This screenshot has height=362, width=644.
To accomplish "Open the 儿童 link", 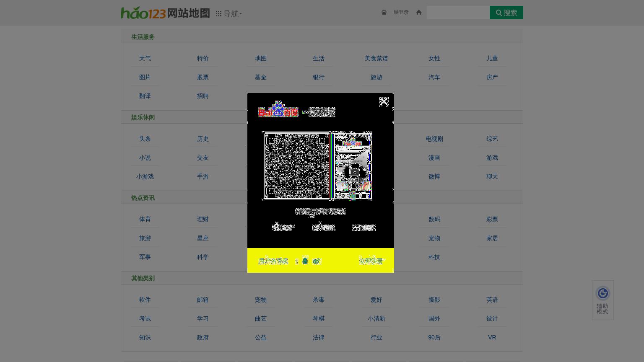I will point(492,59).
